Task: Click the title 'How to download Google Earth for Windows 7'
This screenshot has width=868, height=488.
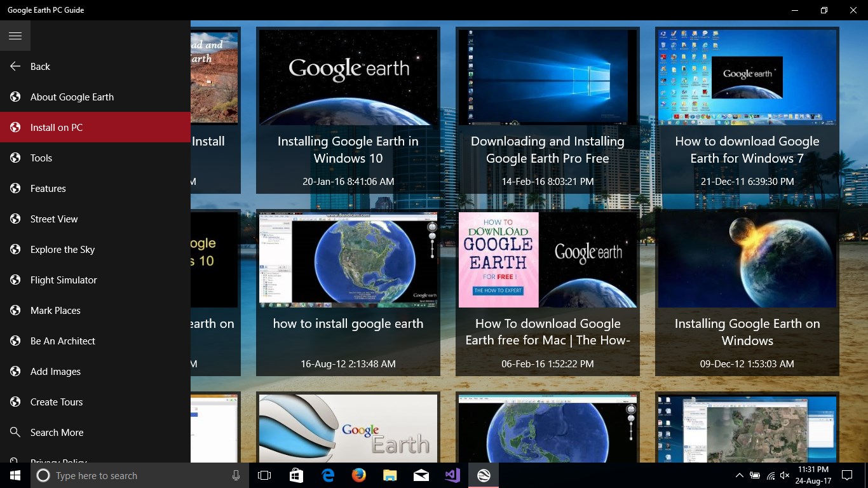Action: click(x=747, y=150)
